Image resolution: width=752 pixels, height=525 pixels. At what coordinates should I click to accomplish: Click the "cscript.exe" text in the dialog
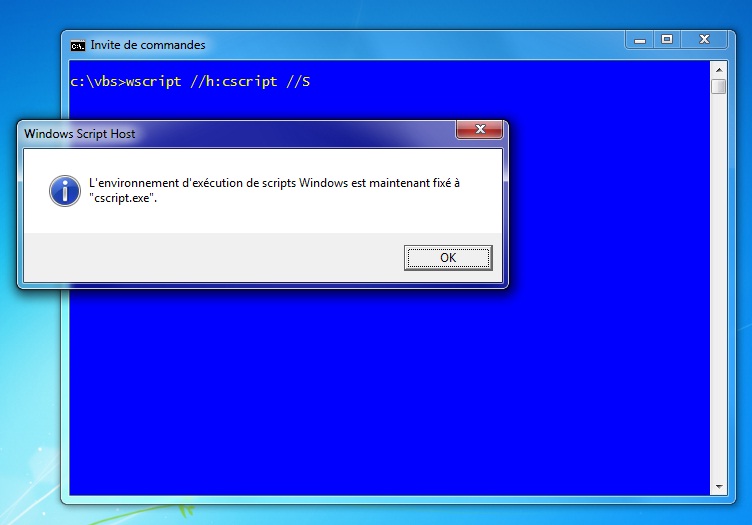coord(123,198)
